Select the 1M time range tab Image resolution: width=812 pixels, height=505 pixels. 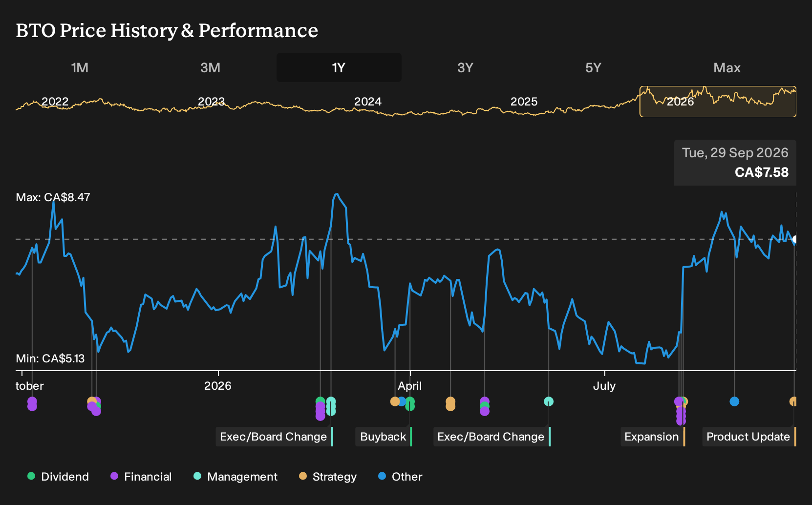[x=80, y=67]
